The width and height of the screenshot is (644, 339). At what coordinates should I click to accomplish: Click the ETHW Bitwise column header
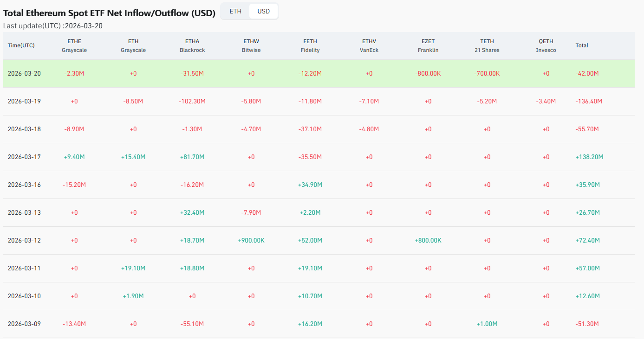click(251, 45)
